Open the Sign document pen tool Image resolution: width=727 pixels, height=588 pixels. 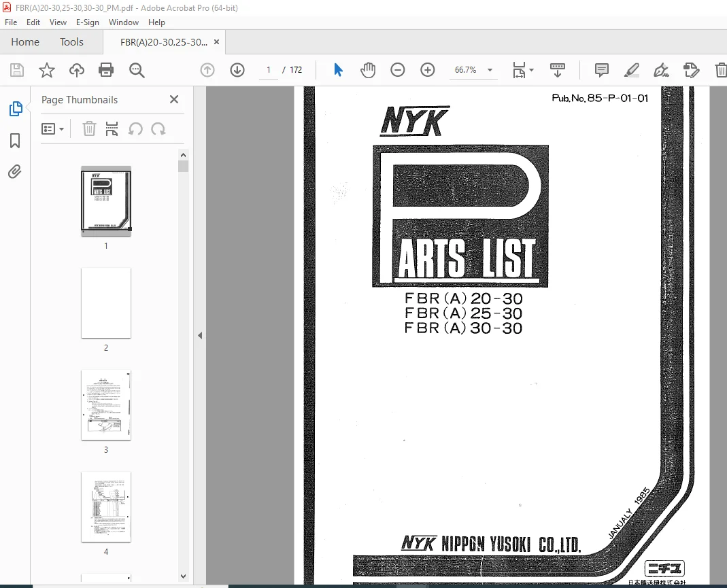click(x=661, y=70)
